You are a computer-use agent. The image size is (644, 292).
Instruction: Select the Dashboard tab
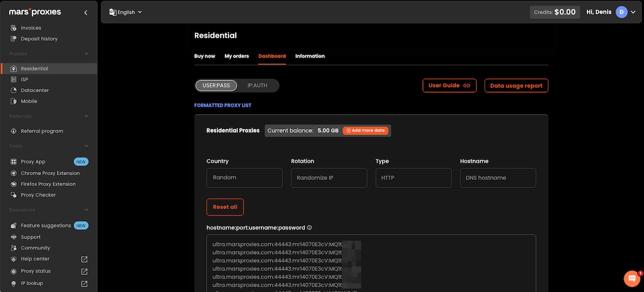coord(272,56)
